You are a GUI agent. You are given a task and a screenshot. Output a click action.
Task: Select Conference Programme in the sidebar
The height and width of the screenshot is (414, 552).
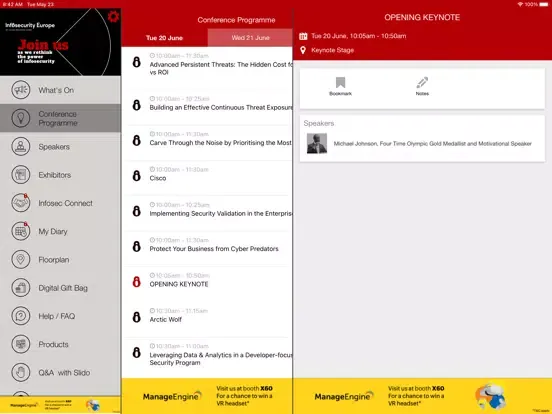click(x=61, y=118)
